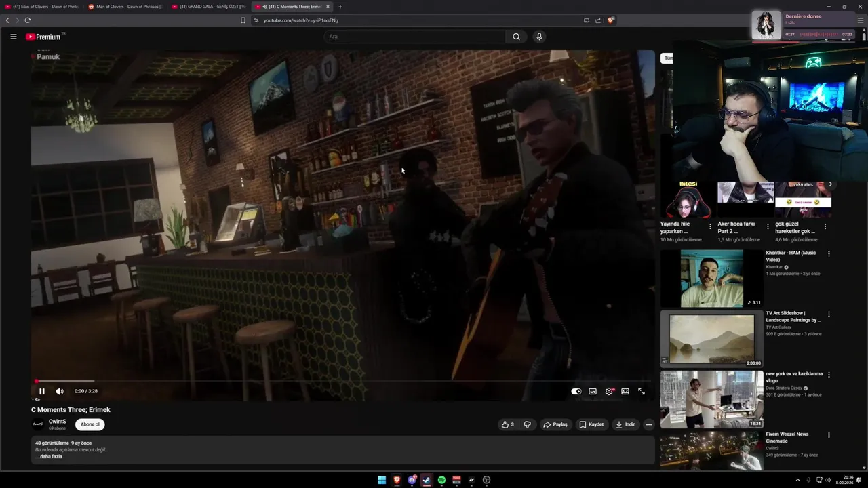Open TV Art Slideshow video thumbnail

pos(711,339)
